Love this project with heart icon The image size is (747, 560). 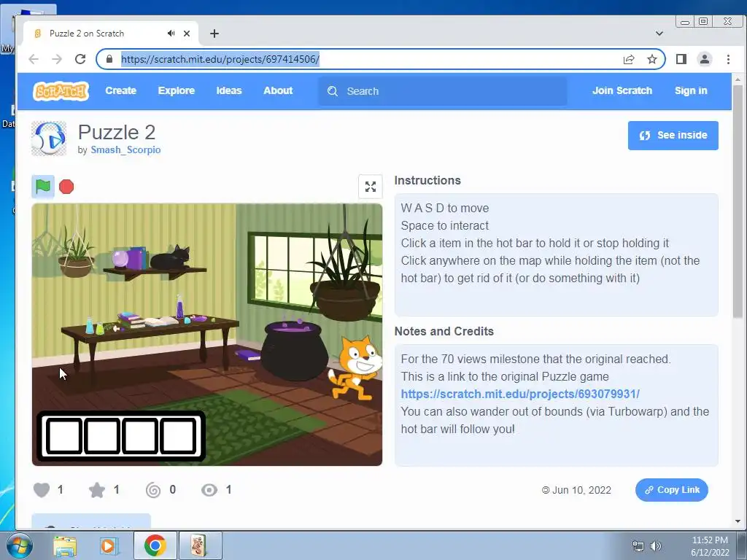42,489
